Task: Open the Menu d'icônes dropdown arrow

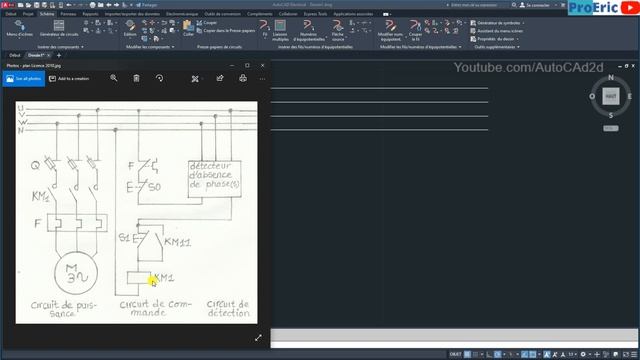Action: tap(20, 39)
